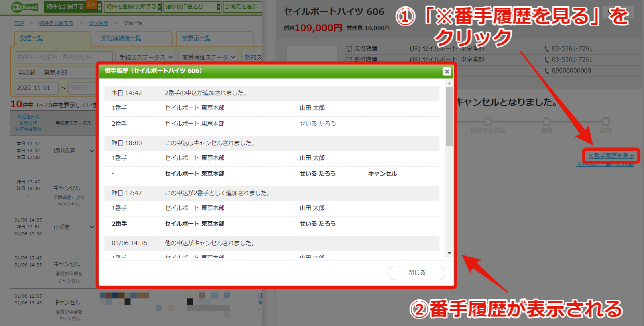Click the scrollbar up arrow in 番手履歴 dialog
The image size is (644, 326).
(x=449, y=84)
